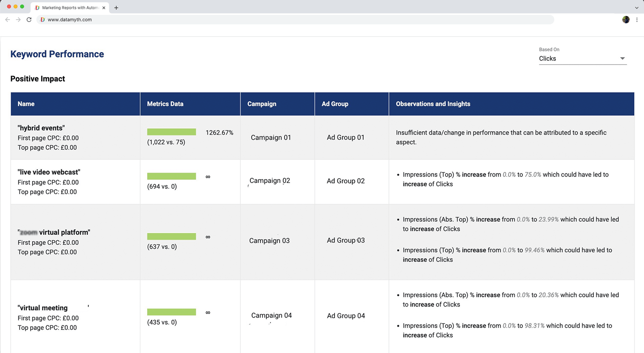Click the Metrics Data column header
644x353 pixels.
(x=165, y=104)
